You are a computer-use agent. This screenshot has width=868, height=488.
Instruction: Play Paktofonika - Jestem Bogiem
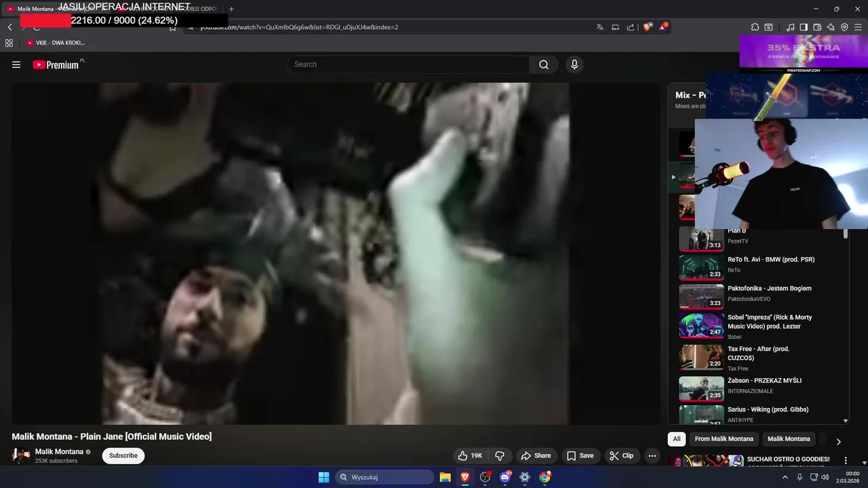759,296
